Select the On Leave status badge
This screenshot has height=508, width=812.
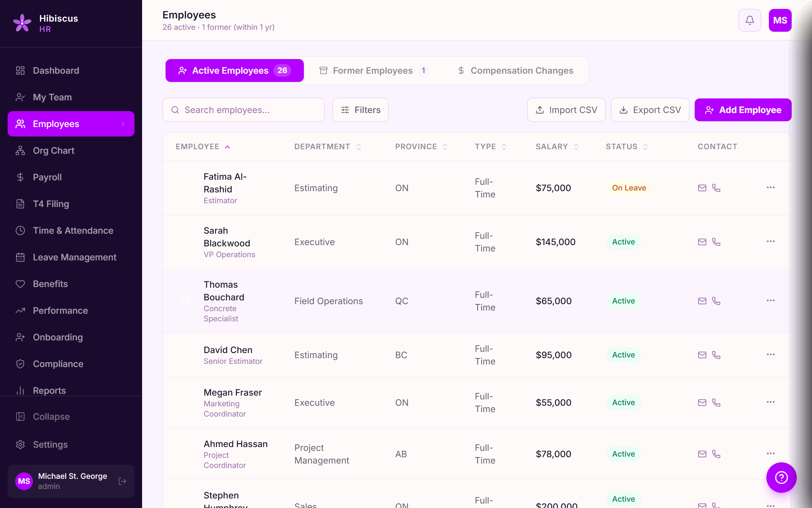tap(629, 188)
